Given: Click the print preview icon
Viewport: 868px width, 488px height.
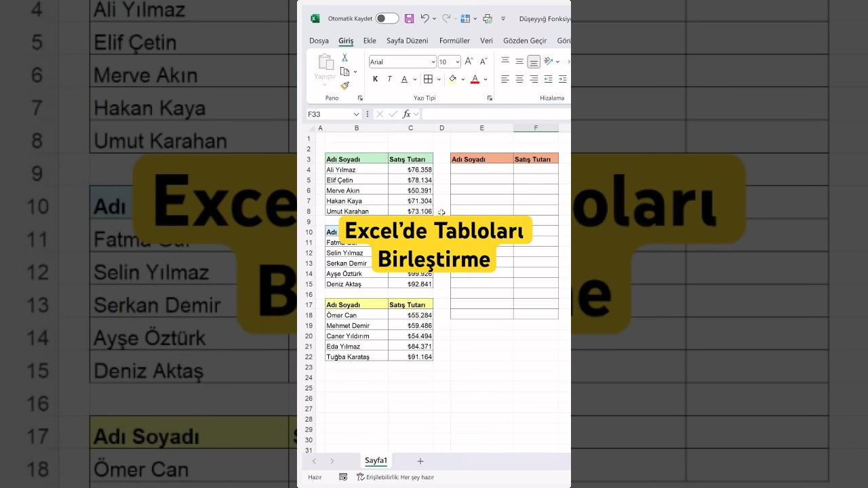Looking at the screenshot, I should coord(488,18).
